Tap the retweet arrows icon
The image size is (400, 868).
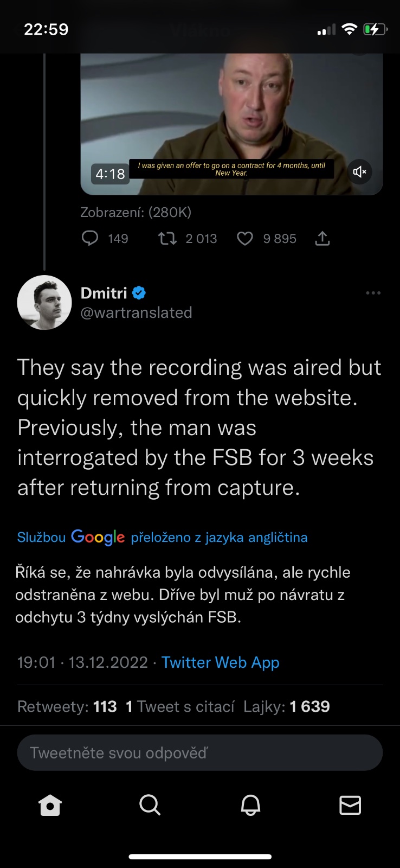167,238
